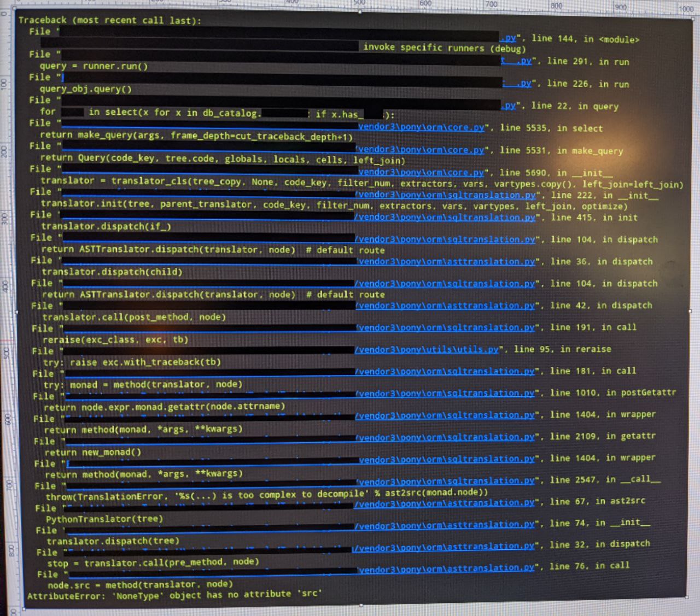Screen dimensions: 700x616
Task: Open the .py link at line 144 in <module>
Action: [x=509, y=38]
